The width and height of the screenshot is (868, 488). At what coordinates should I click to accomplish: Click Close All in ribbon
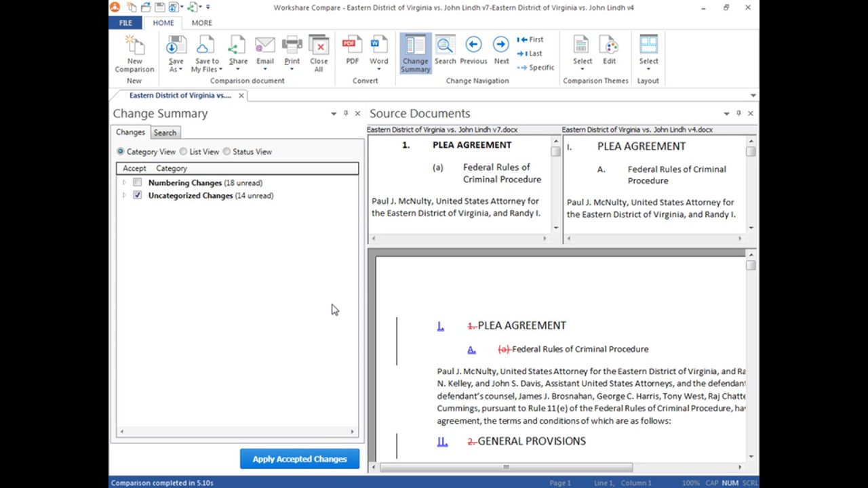tap(319, 54)
